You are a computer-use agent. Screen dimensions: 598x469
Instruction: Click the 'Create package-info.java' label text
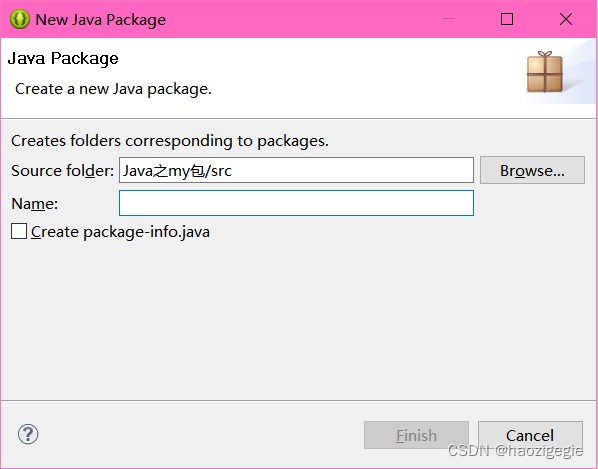(120, 232)
